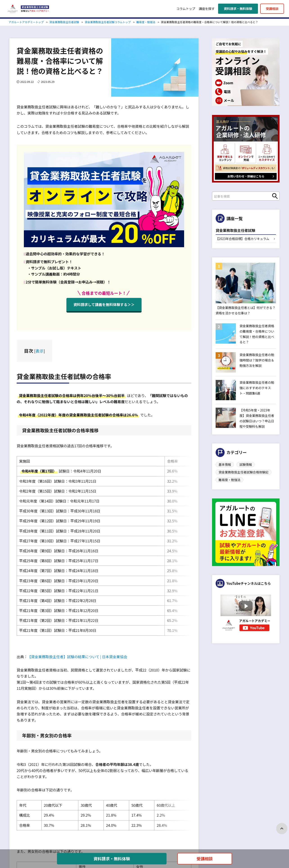This screenshot has height=868, width=289.
Task: Click the 70.1% pass rate cell
Action: coord(178,630)
